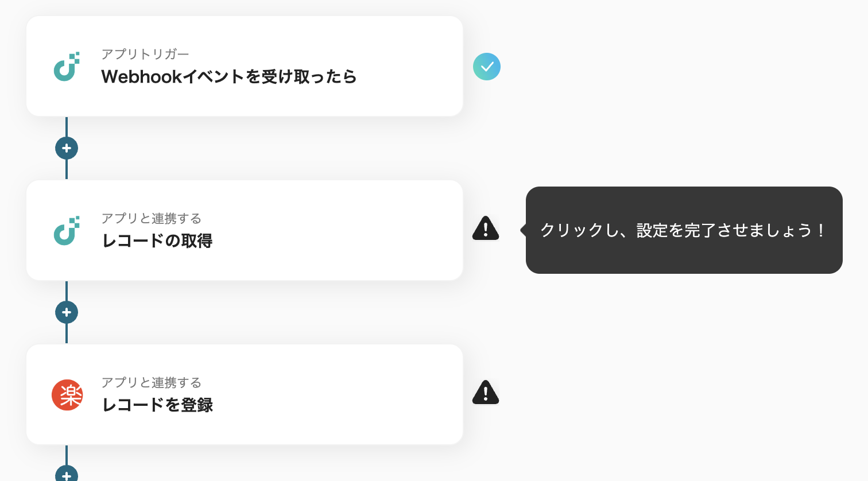Click the レコードの取得 title text
868x481 pixels.
pos(157,241)
